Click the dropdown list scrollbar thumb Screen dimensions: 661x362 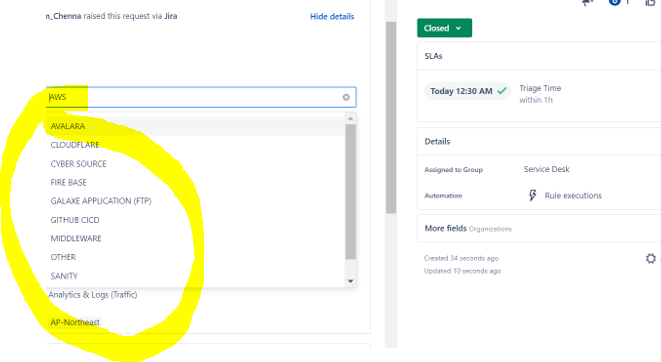point(350,191)
